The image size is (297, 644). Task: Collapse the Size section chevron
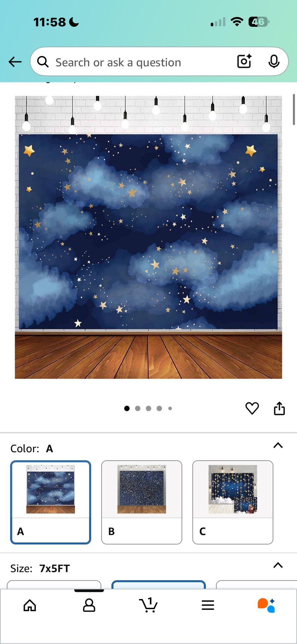click(278, 565)
